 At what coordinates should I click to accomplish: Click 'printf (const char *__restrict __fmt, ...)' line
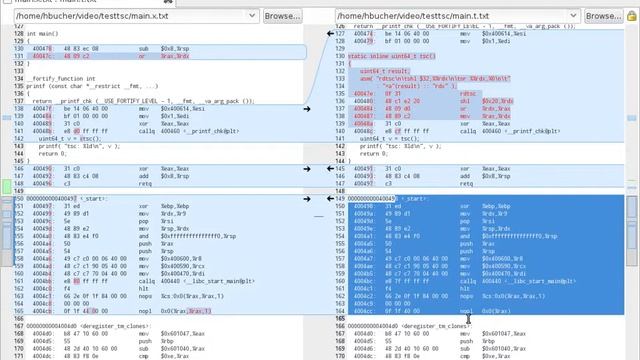(92, 86)
